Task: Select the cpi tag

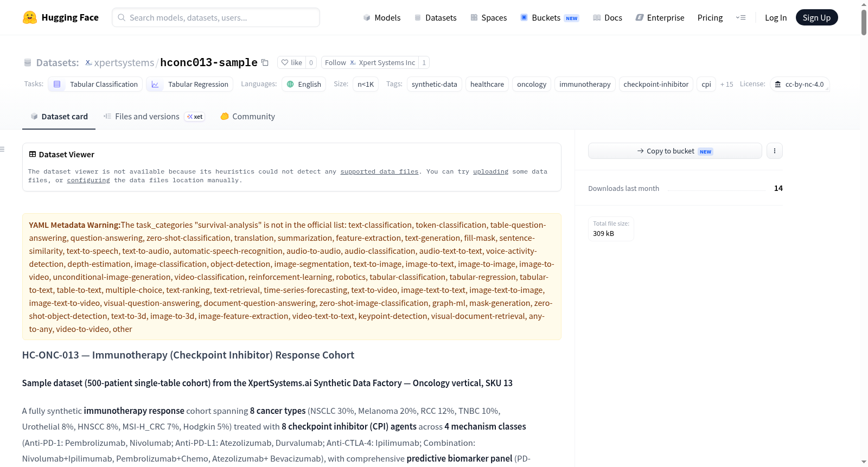Action: 706,84
